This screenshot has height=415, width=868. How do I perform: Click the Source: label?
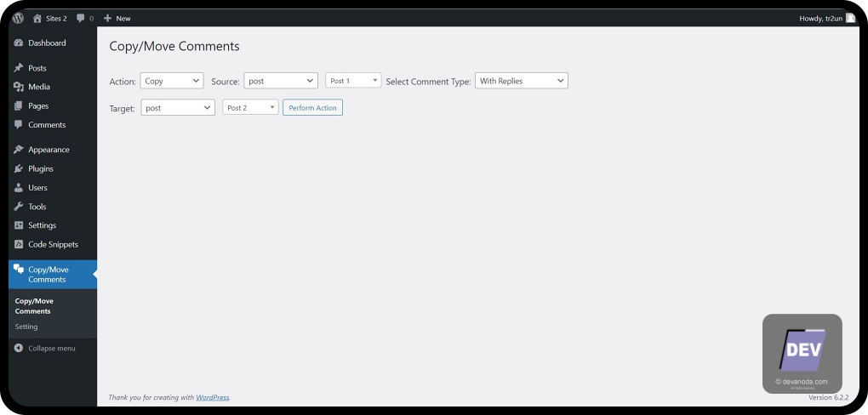[226, 82]
